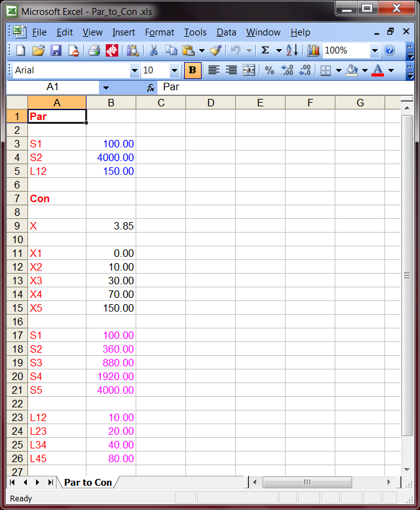Click the Permission document icon
The height and width of the screenshot is (510, 420).
[73, 50]
